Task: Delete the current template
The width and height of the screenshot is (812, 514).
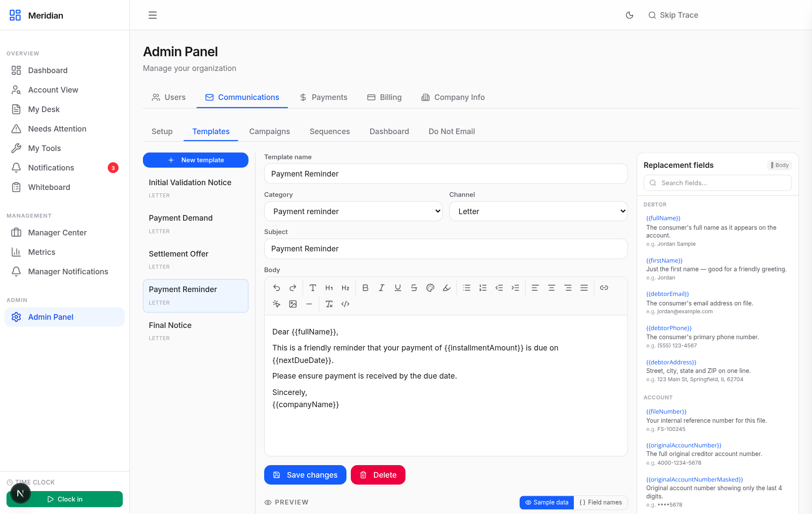Action: (x=378, y=475)
